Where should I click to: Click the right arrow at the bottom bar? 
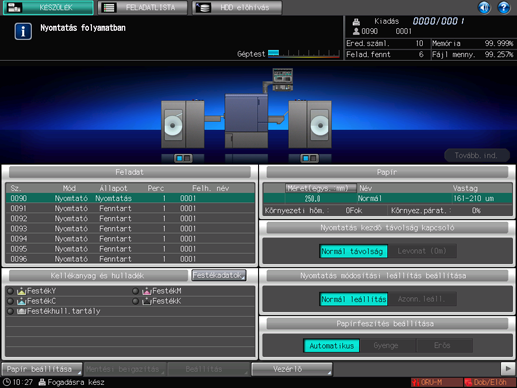click(508, 369)
